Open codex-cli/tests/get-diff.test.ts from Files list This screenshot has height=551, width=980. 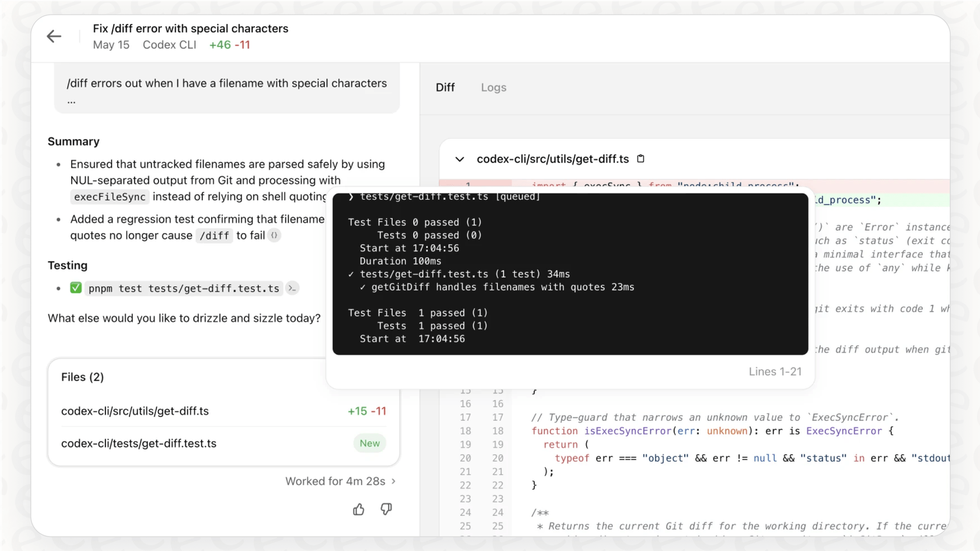click(139, 443)
